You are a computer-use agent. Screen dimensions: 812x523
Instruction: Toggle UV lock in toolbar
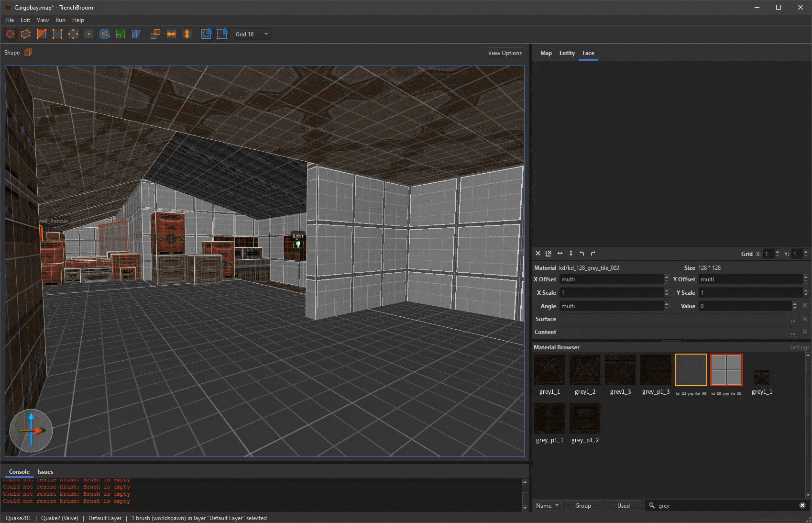(222, 34)
